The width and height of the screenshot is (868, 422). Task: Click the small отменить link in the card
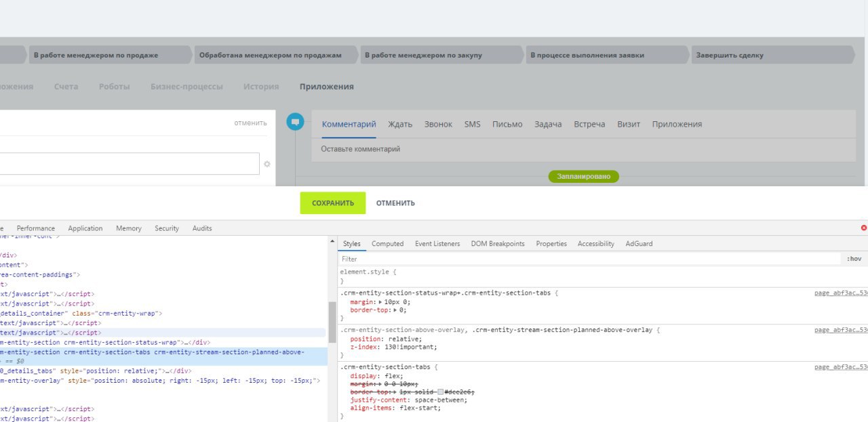pyautogui.click(x=250, y=123)
